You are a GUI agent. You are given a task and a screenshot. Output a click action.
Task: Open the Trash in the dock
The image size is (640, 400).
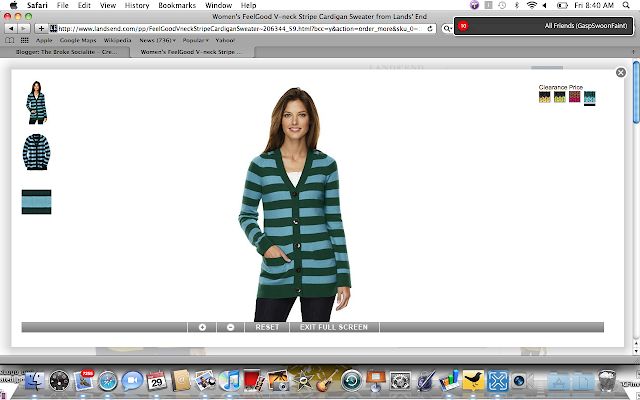(x=607, y=380)
